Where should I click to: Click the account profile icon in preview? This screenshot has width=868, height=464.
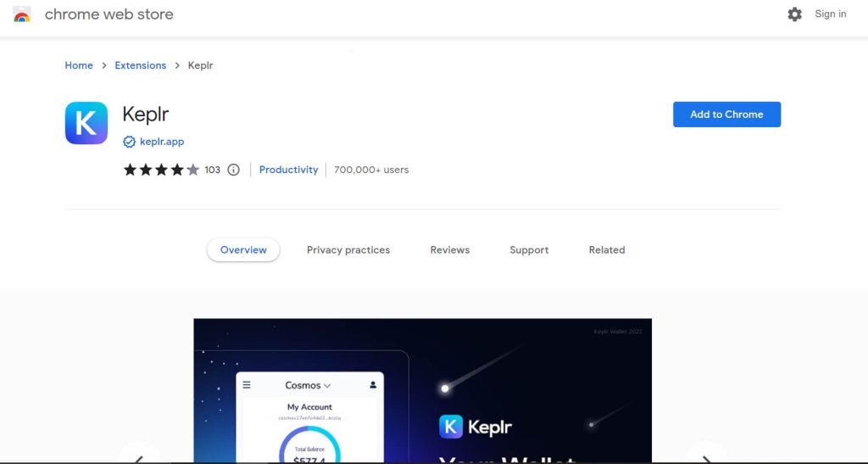pyautogui.click(x=373, y=384)
